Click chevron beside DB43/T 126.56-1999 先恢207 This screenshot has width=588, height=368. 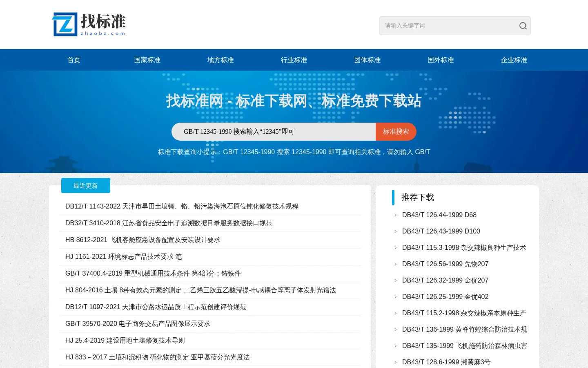[395, 264]
